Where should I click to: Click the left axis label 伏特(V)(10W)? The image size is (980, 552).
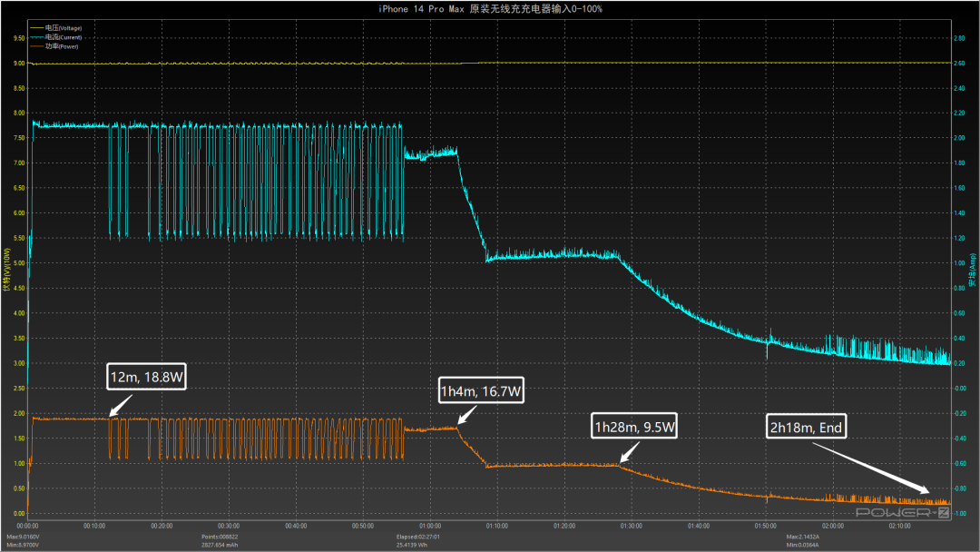[7, 270]
